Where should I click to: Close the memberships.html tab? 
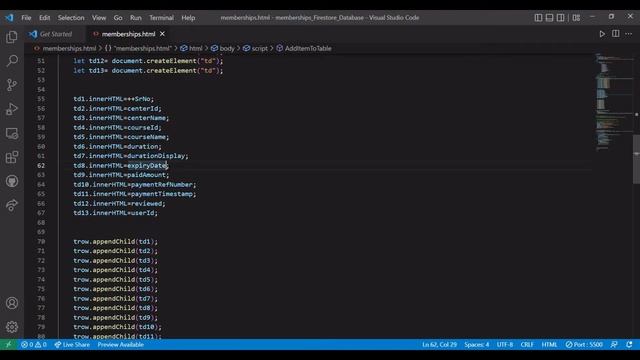click(162, 34)
